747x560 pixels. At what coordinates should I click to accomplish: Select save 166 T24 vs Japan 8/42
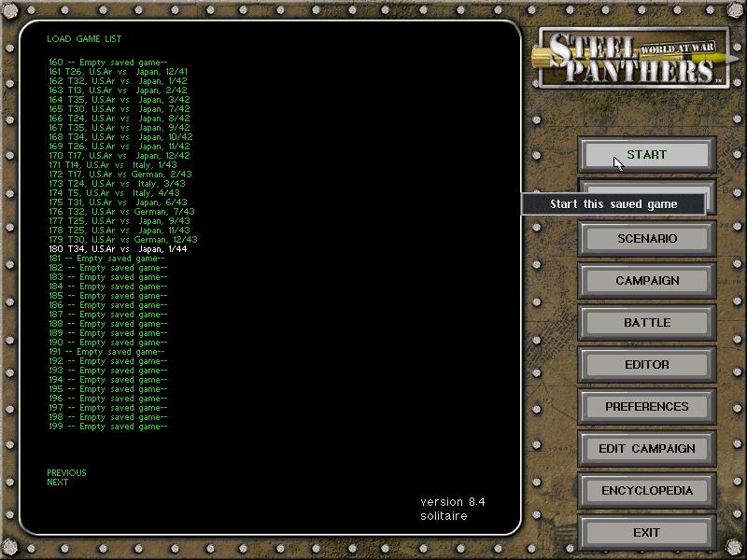click(120, 119)
